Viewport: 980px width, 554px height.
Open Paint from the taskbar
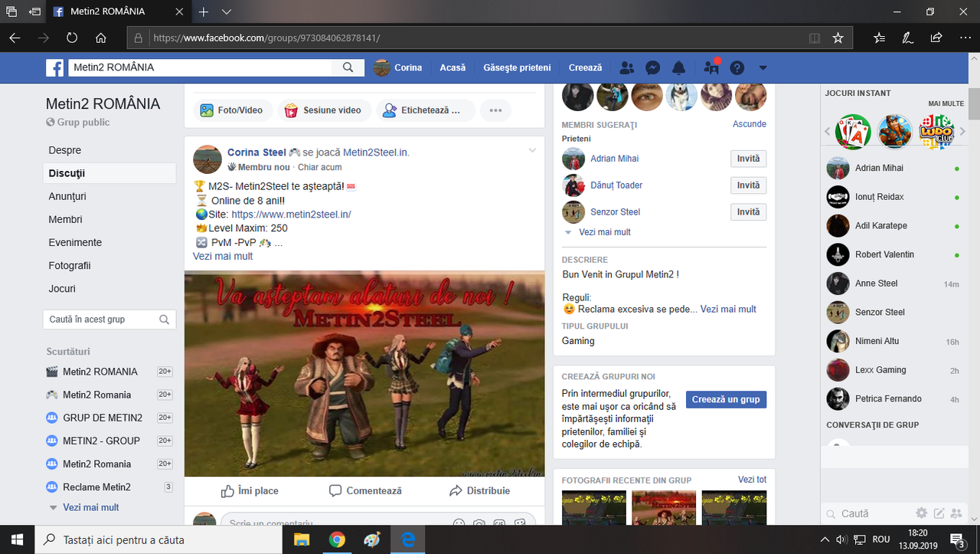coord(372,539)
